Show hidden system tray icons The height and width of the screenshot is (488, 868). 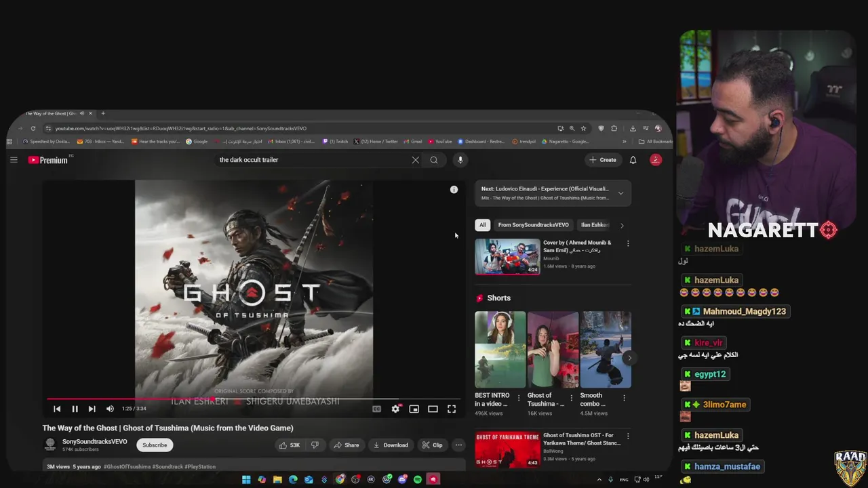(599, 479)
